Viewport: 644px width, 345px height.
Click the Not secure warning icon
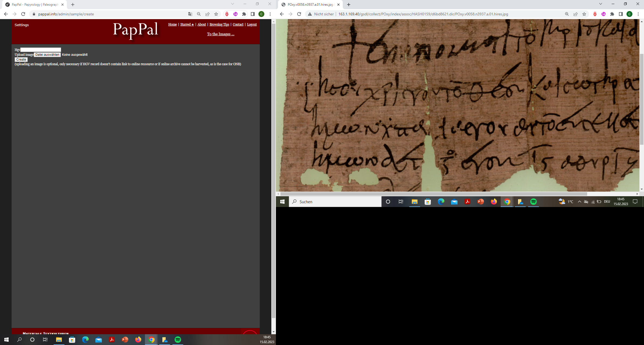(x=310, y=14)
